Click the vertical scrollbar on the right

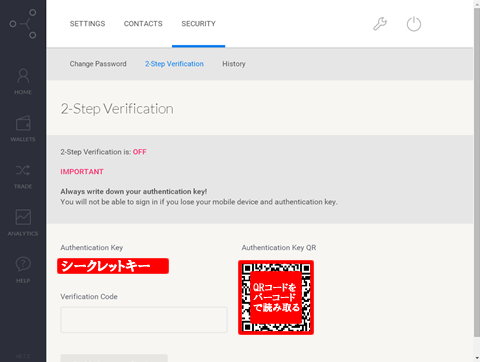pos(477,172)
